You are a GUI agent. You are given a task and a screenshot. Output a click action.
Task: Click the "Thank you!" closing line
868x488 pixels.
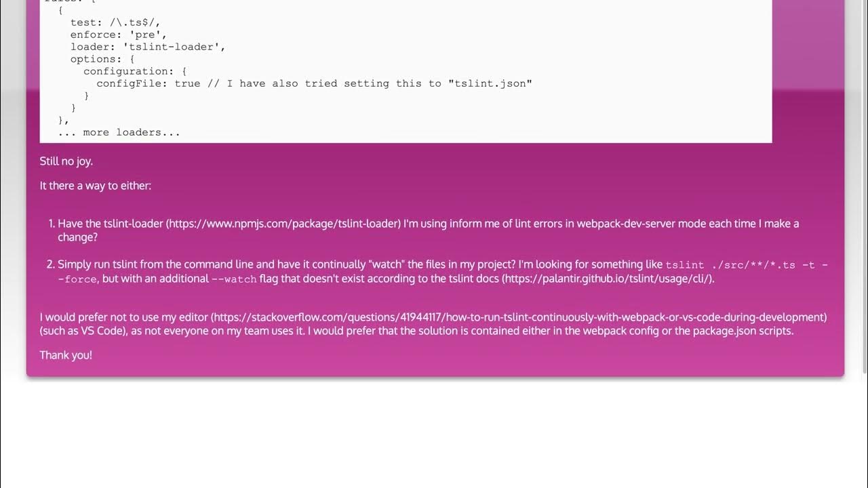pyautogui.click(x=66, y=355)
